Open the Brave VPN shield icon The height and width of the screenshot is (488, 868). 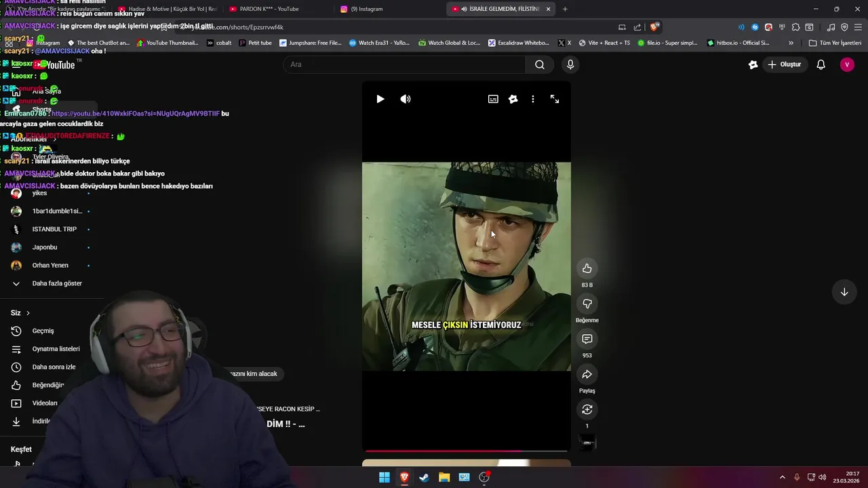[844, 27]
